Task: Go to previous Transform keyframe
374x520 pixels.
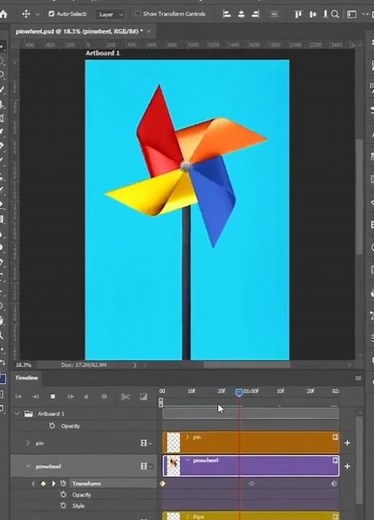Action: 33,483
